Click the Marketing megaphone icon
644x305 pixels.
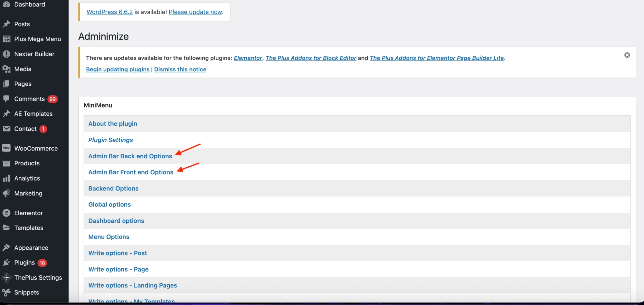(7, 193)
